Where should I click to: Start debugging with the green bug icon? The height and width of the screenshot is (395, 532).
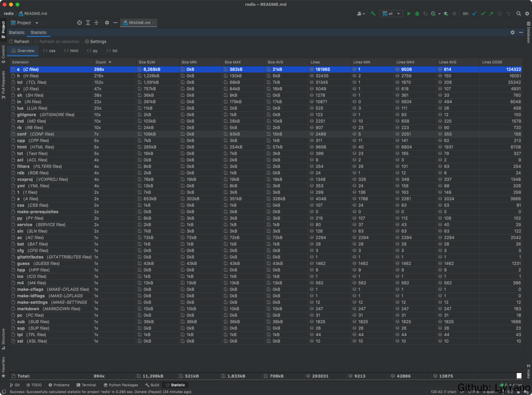click(417, 14)
